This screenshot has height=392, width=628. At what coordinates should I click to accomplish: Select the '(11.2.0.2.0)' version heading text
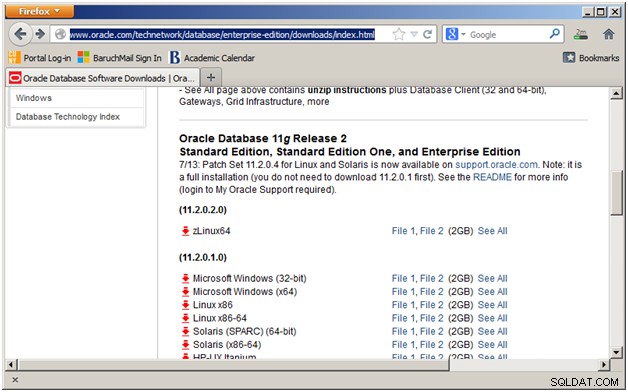203,209
